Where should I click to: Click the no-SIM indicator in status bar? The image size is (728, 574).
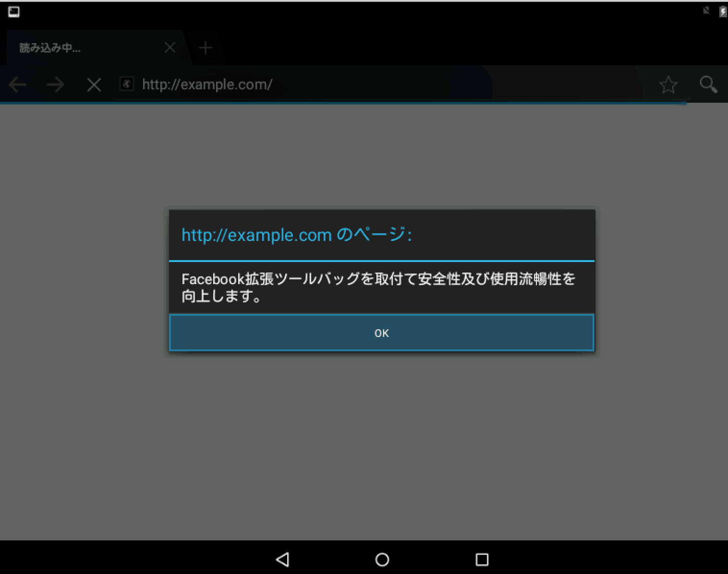click(706, 11)
